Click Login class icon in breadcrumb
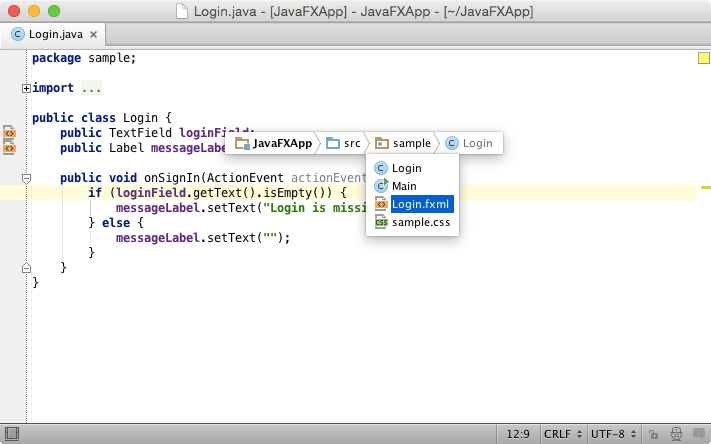The image size is (711, 444). coord(452,143)
